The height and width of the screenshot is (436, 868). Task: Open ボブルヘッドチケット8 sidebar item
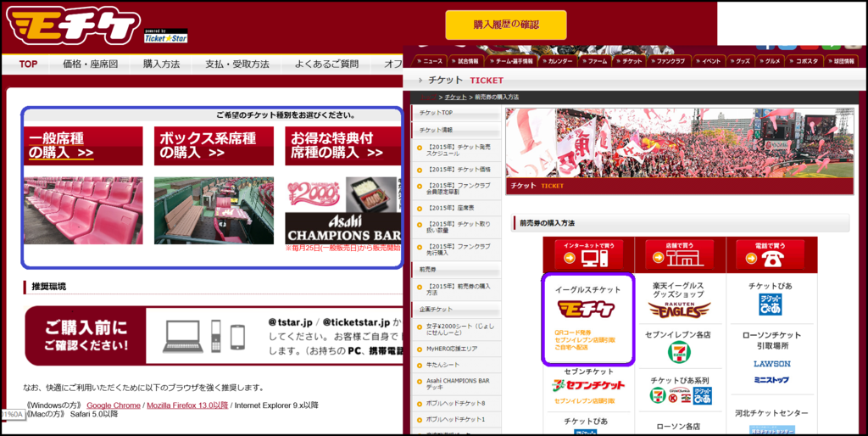(455, 403)
